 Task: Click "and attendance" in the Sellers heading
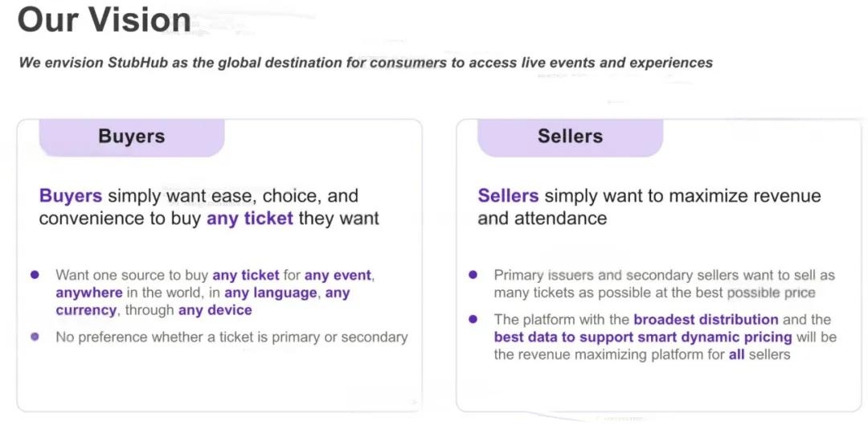[542, 219]
